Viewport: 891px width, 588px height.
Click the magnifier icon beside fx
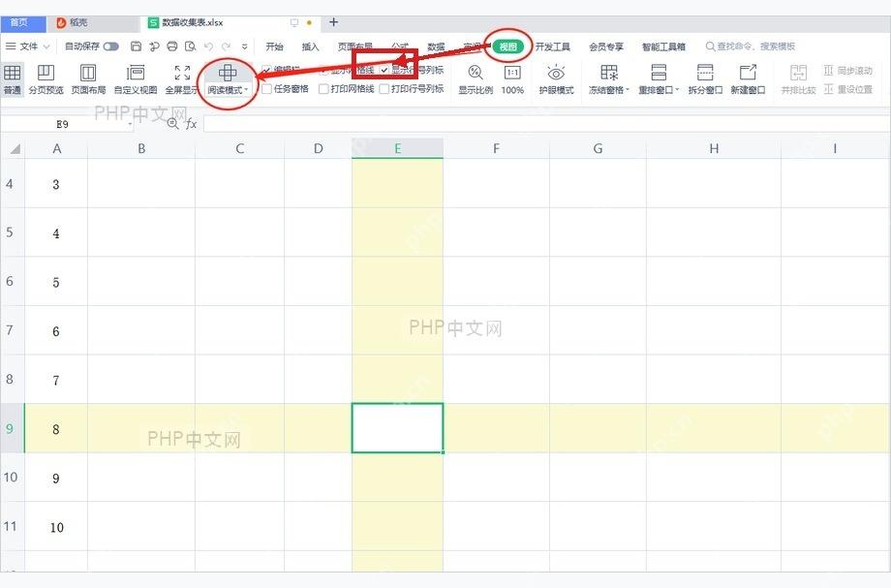172,124
